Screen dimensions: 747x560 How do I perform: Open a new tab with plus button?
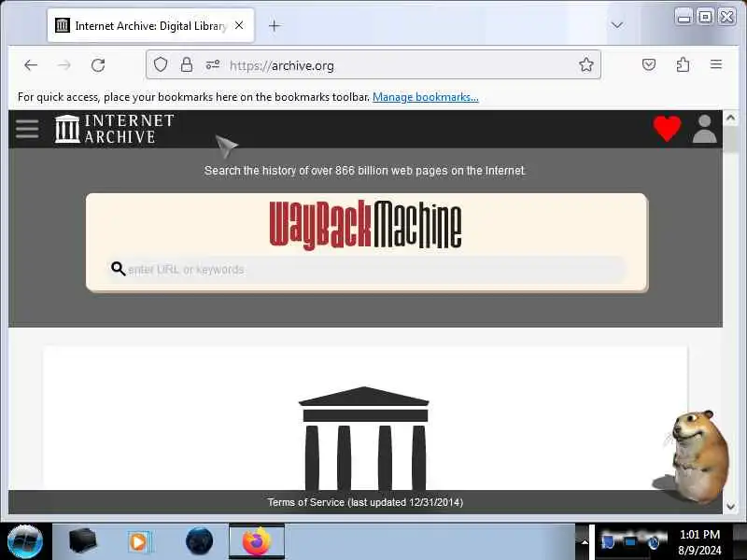pyautogui.click(x=274, y=26)
